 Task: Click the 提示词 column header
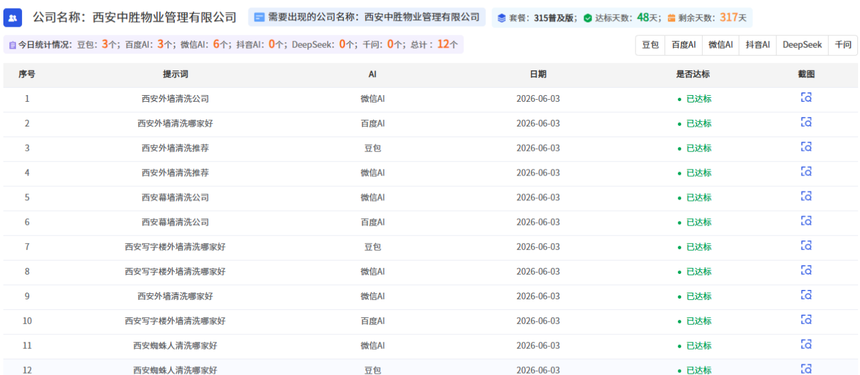click(175, 75)
